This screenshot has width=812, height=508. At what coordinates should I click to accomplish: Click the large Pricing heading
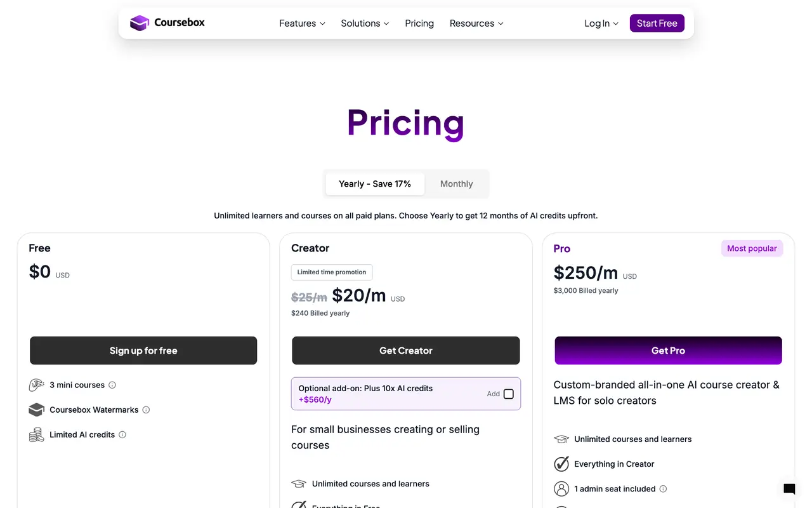tap(406, 123)
